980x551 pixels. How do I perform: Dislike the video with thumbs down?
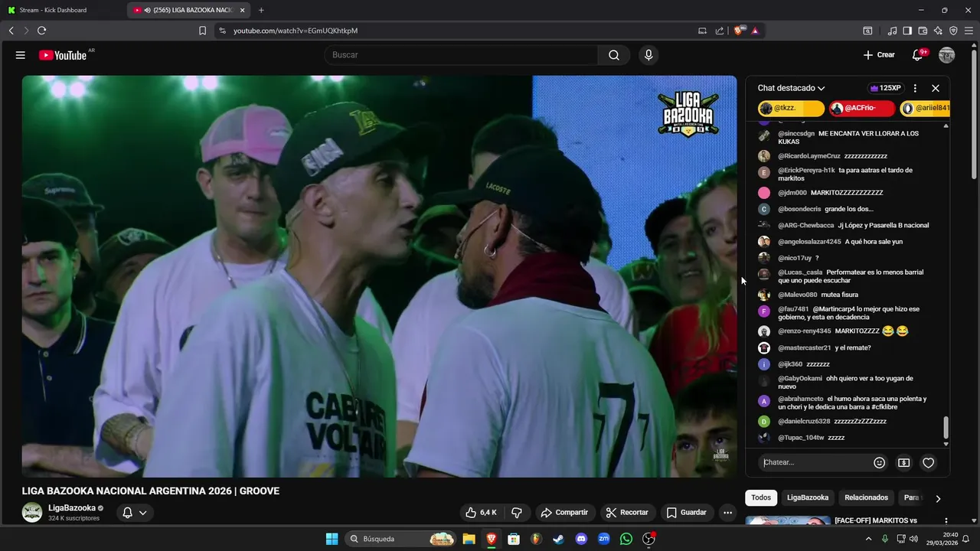[x=517, y=513]
